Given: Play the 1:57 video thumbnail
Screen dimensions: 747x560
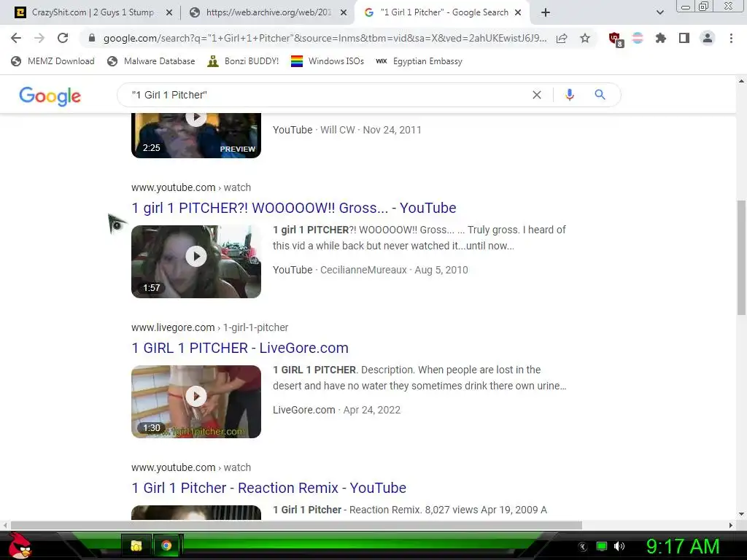Looking at the screenshot, I should (x=196, y=262).
